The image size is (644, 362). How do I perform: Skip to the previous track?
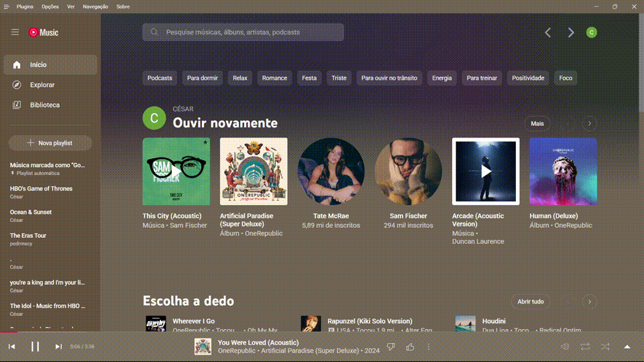(x=12, y=347)
